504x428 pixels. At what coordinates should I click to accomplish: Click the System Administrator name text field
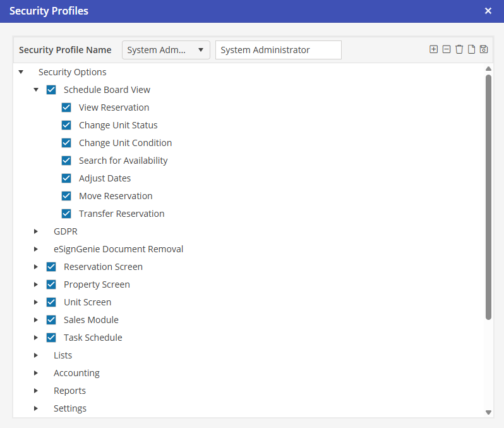coord(278,50)
